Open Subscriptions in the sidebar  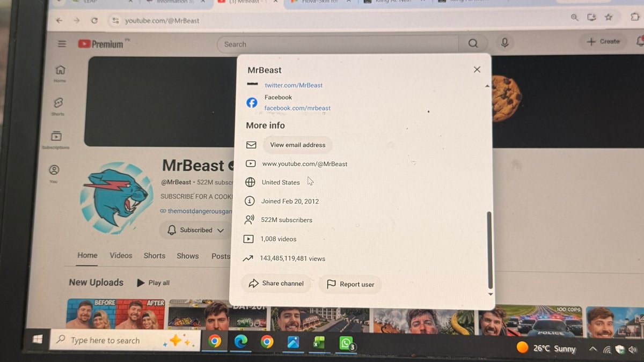point(56,141)
